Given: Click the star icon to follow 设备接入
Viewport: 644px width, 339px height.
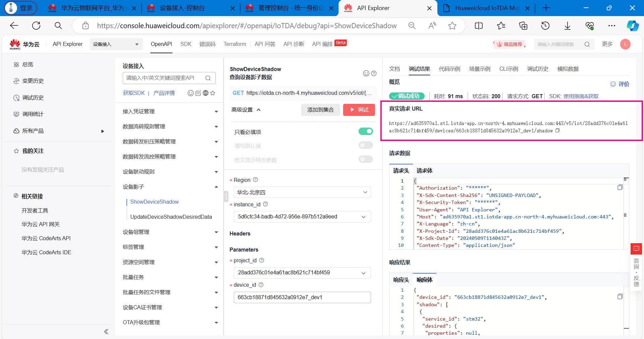Looking at the screenshot, I should [x=213, y=93].
